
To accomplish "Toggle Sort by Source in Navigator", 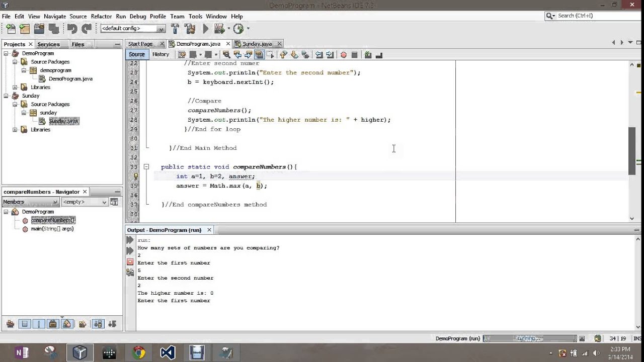I will [112, 324].
